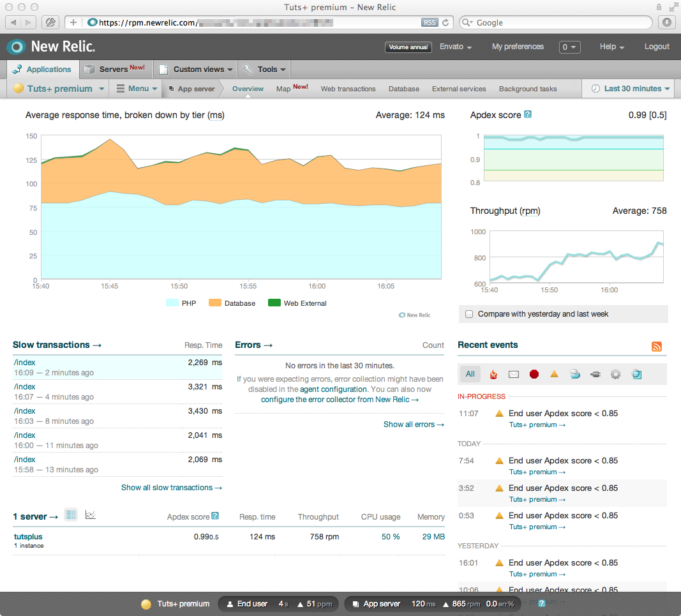Viewport: 681px width, 616px height.
Task: Open the Slow transactions heading link
Action: (57, 345)
